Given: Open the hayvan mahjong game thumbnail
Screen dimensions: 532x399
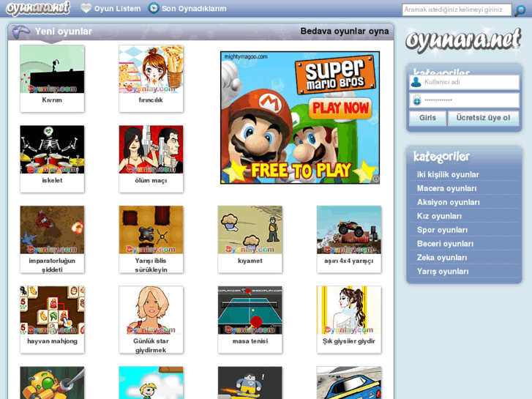Looking at the screenshot, I should pyautogui.click(x=52, y=310).
